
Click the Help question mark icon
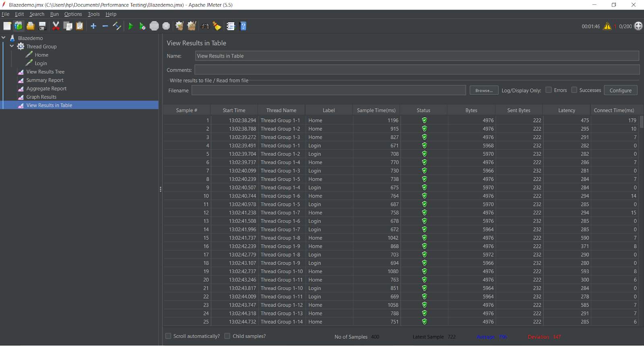[x=243, y=26]
